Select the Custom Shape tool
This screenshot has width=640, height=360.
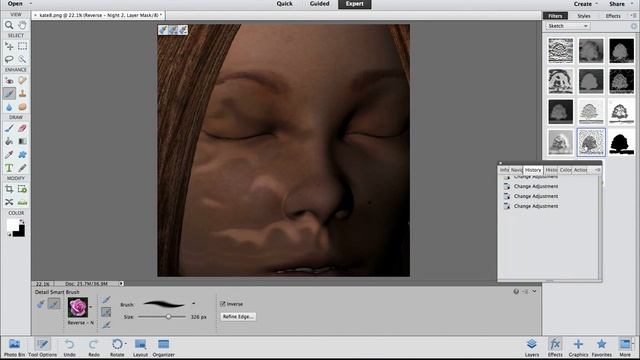click(22, 155)
